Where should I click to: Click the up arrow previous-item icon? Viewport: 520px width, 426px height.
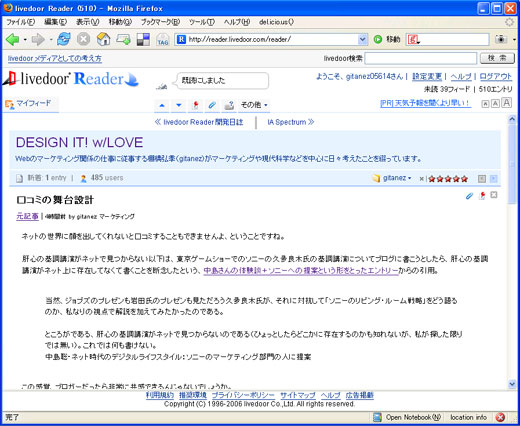162,105
